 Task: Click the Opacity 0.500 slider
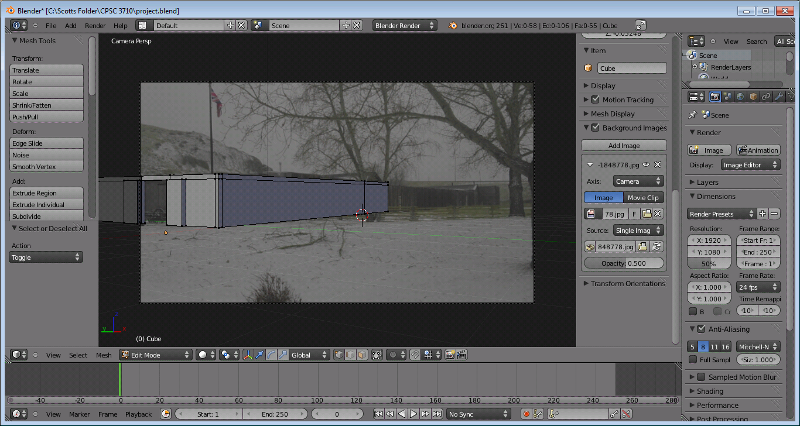point(624,263)
